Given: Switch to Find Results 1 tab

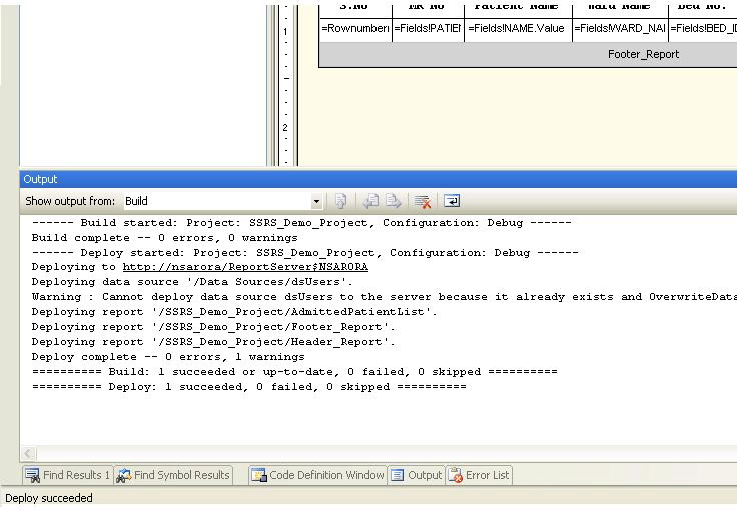Looking at the screenshot, I should coord(68,475).
